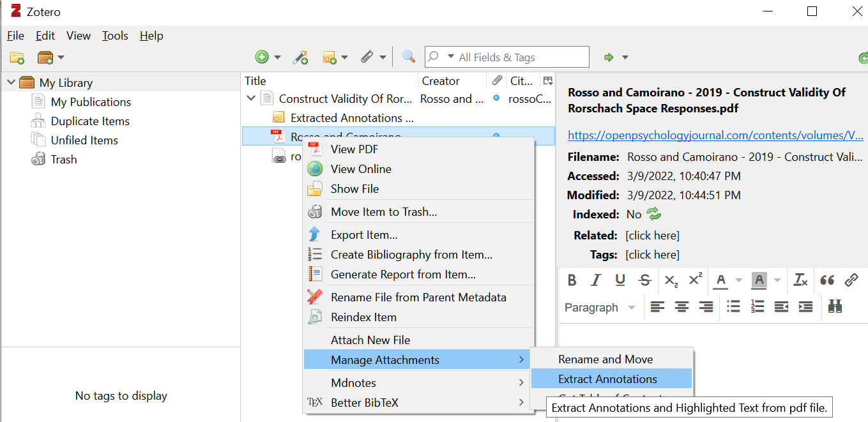The height and width of the screenshot is (422, 868).
Task: Choose Create Bibliography from Item
Action: pos(411,255)
